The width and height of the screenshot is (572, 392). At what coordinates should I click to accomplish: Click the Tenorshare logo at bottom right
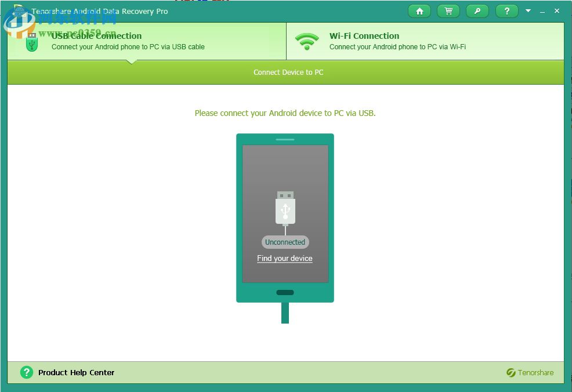pos(511,372)
